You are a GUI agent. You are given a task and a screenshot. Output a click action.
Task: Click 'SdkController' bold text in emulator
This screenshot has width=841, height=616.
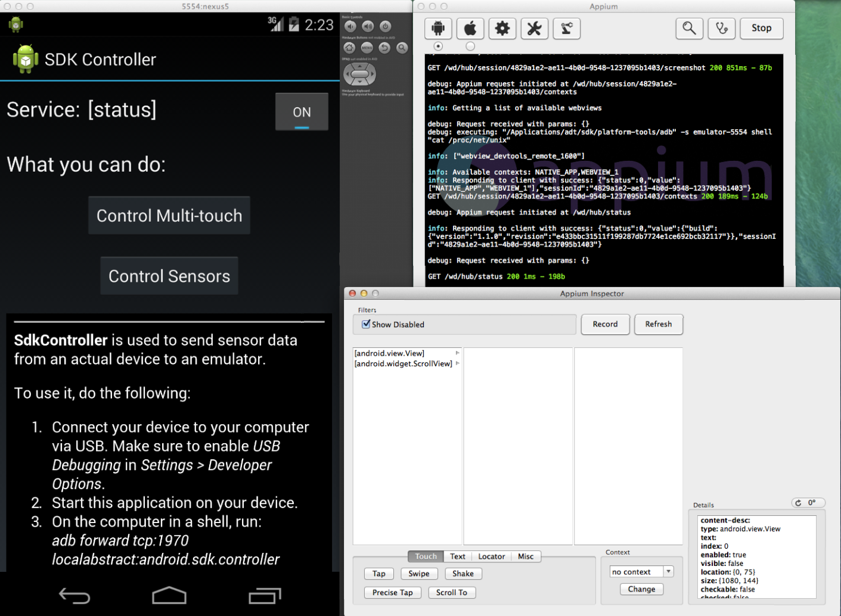pos(61,340)
